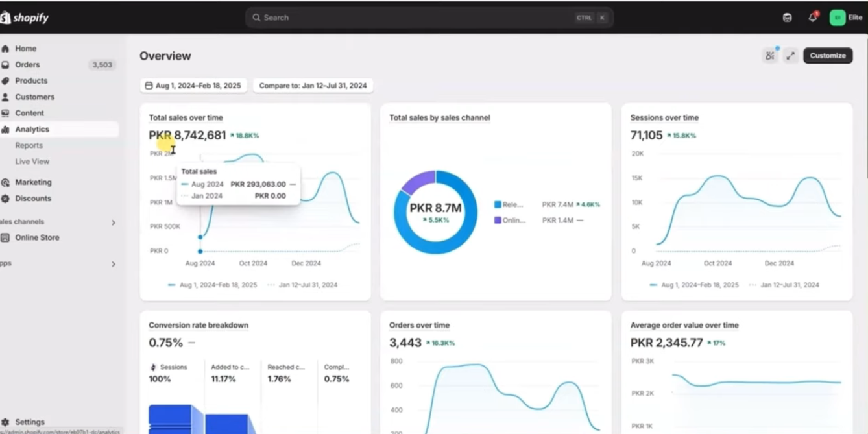Go to Live View in sidebar
868x434 pixels.
click(32, 162)
